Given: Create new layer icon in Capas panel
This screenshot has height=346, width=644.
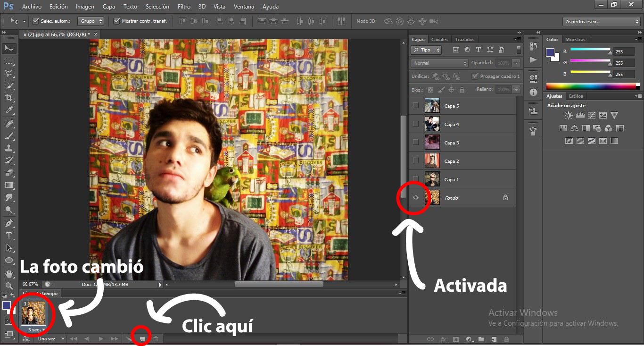Looking at the screenshot, I should [x=494, y=339].
